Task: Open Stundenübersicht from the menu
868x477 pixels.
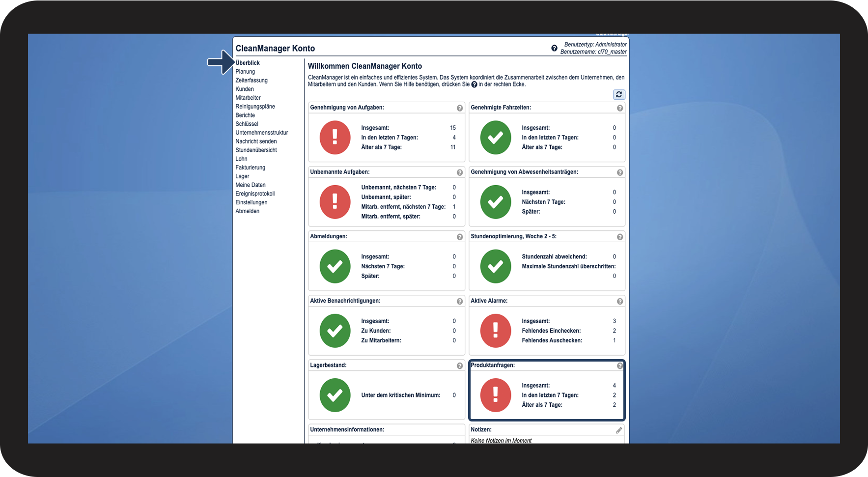Action: 256,150
